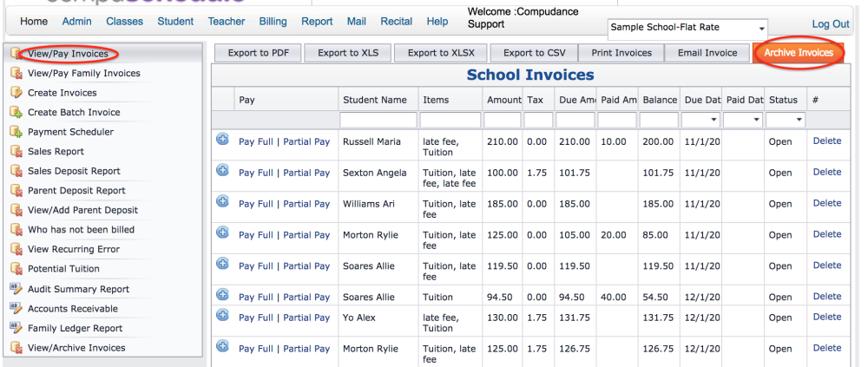Click Partial Pay for Yo Alex
The width and height of the screenshot is (868, 367).
tap(306, 318)
